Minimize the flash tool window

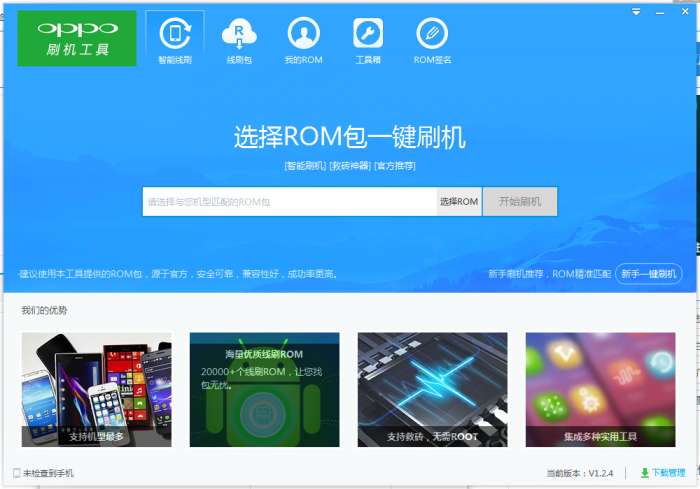[660, 13]
